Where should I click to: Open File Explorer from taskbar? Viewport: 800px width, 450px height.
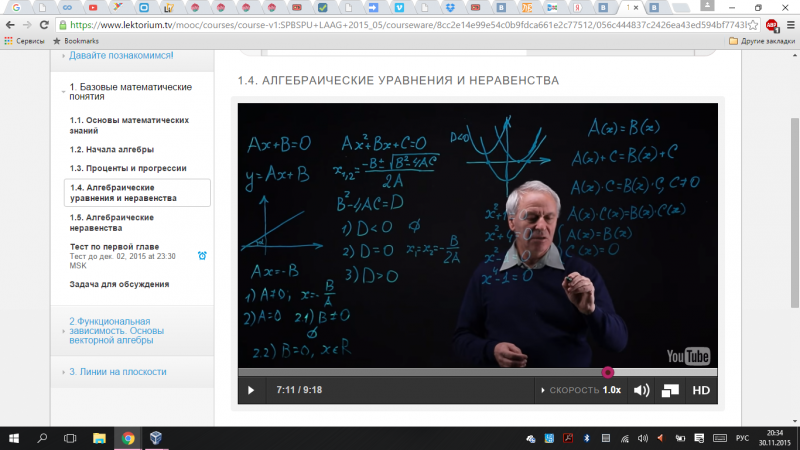click(x=99, y=438)
